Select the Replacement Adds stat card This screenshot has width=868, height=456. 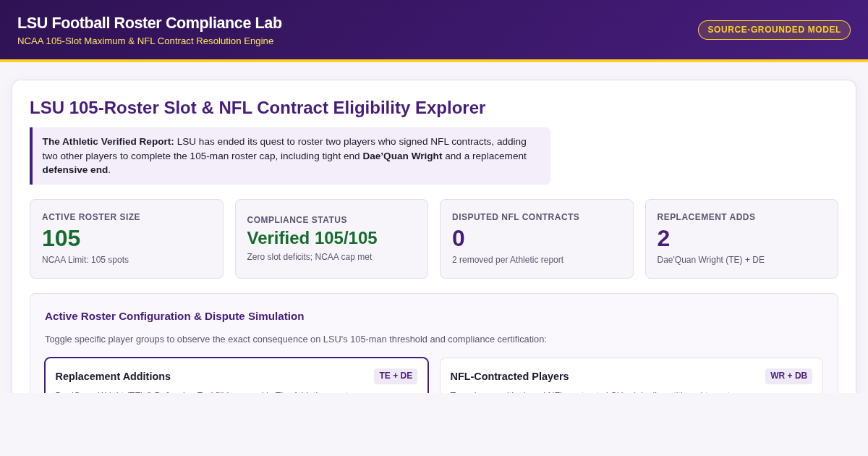[741, 239]
